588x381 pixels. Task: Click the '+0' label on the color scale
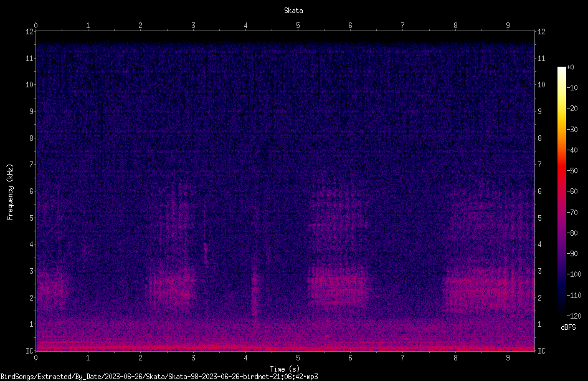(x=570, y=67)
